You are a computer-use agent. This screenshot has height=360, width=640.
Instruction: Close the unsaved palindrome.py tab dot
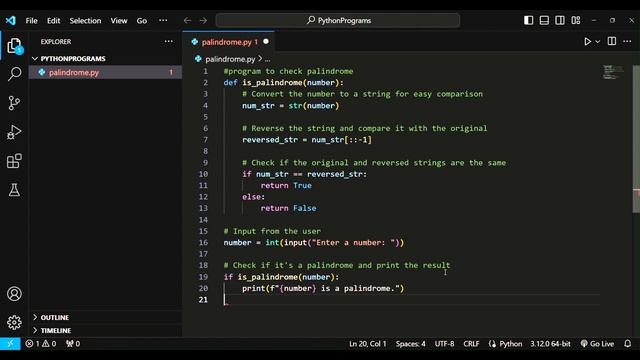266,42
